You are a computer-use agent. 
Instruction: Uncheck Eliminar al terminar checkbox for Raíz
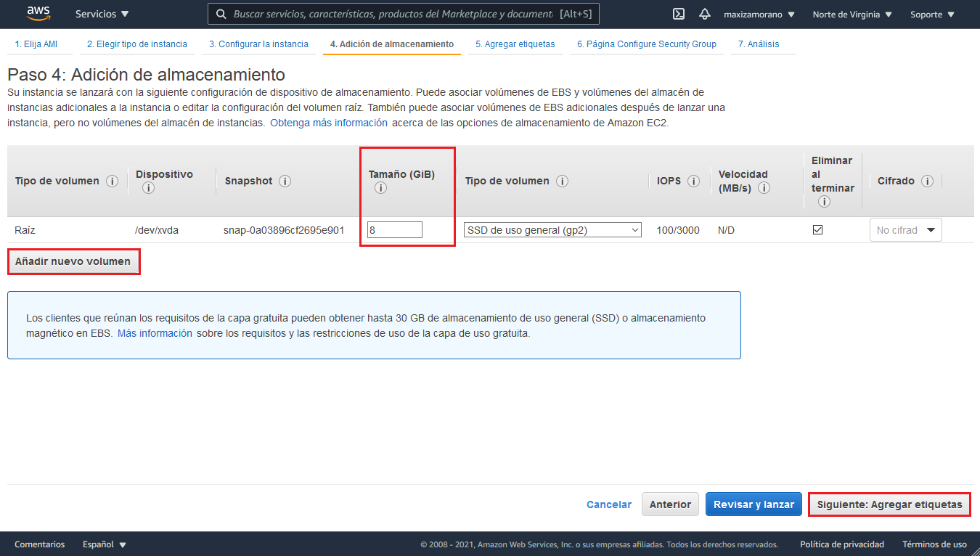pyautogui.click(x=817, y=229)
